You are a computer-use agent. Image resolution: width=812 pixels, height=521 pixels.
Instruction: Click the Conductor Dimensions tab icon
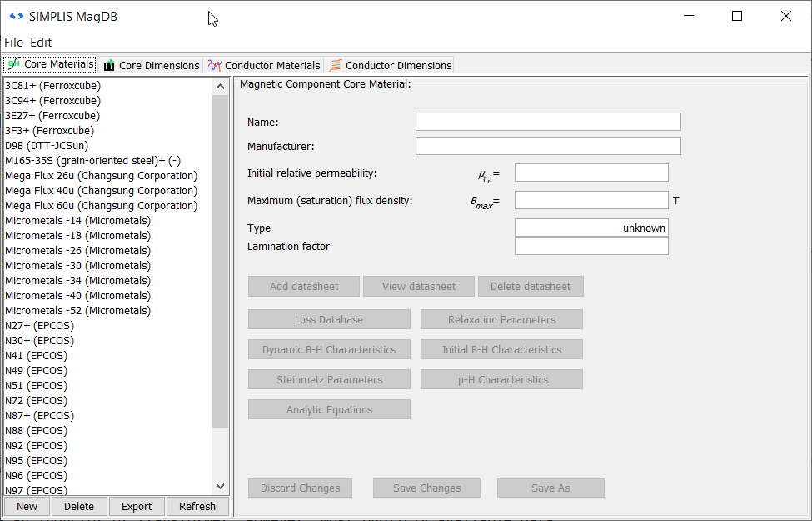(336, 65)
